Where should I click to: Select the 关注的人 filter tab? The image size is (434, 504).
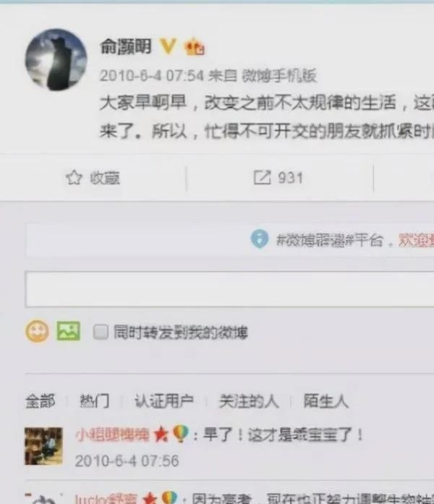coord(248,401)
